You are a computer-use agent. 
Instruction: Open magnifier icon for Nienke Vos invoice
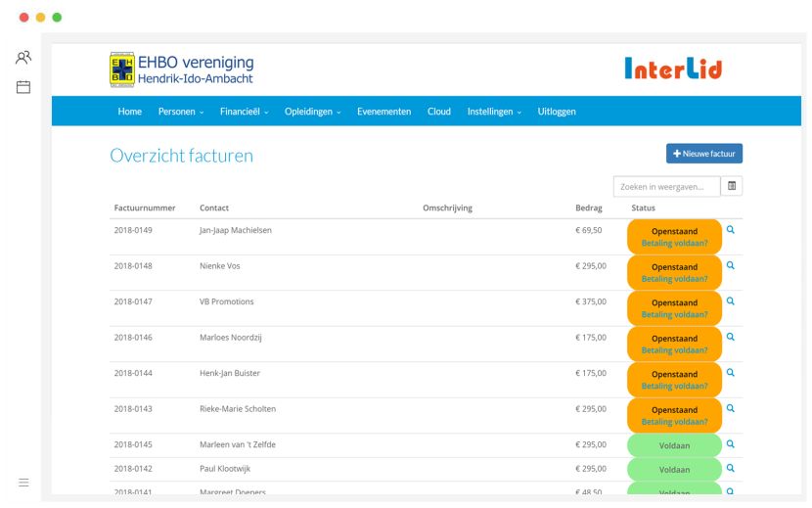point(730,265)
